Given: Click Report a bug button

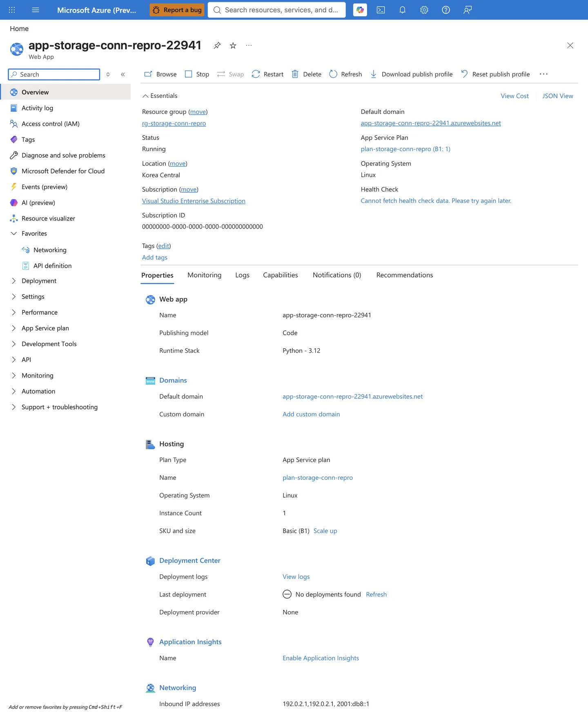Looking at the screenshot, I should [x=177, y=10].
